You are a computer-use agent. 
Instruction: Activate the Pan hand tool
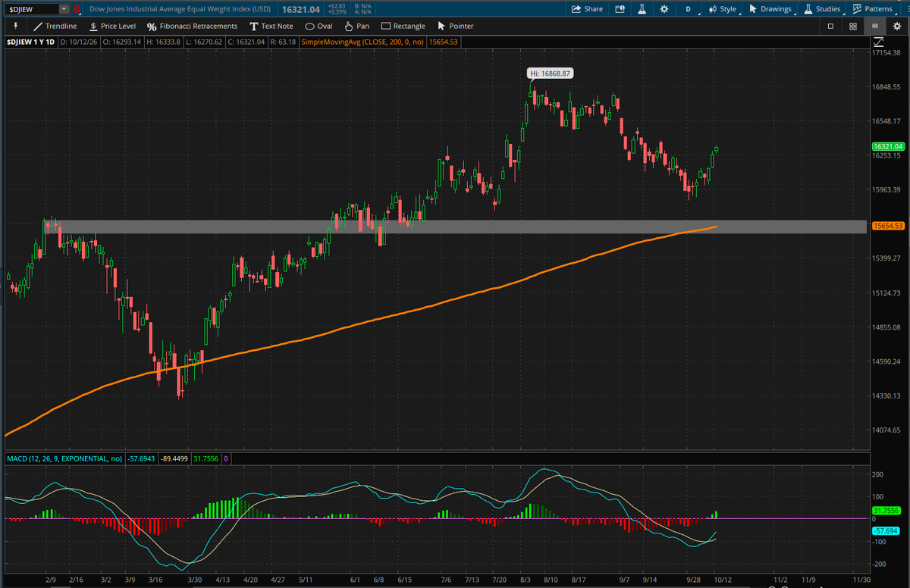(356, 26)
